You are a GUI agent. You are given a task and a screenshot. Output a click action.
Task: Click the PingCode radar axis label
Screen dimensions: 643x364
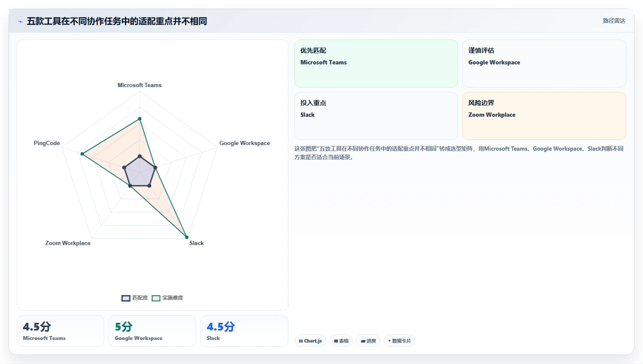point(47,143)
